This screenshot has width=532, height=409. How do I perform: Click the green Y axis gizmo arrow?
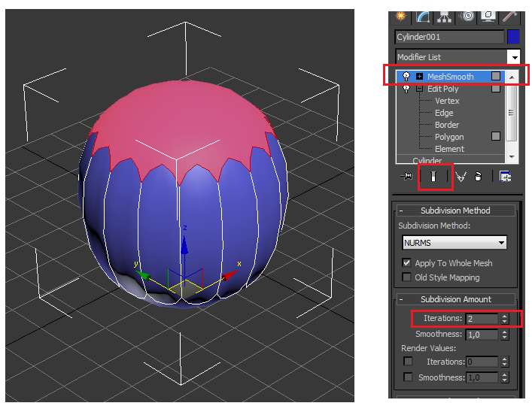coord(143,275)
